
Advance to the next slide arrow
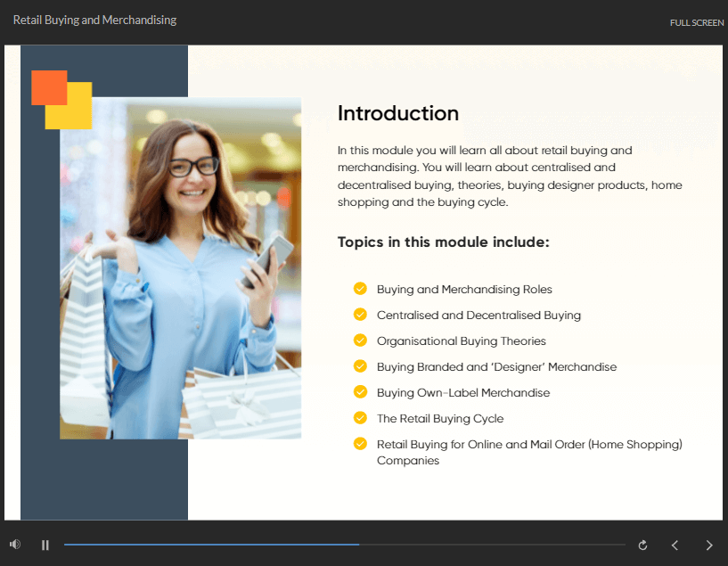click(709, 545)
